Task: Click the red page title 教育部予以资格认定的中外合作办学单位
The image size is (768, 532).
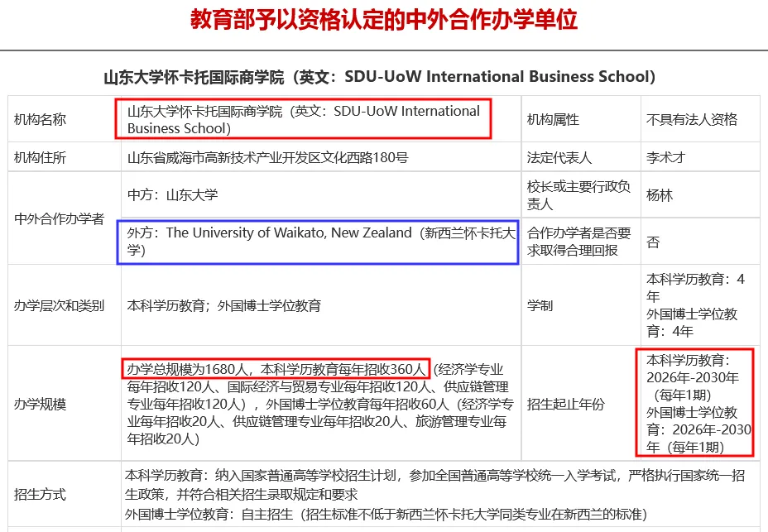Action: click(383, 20)
